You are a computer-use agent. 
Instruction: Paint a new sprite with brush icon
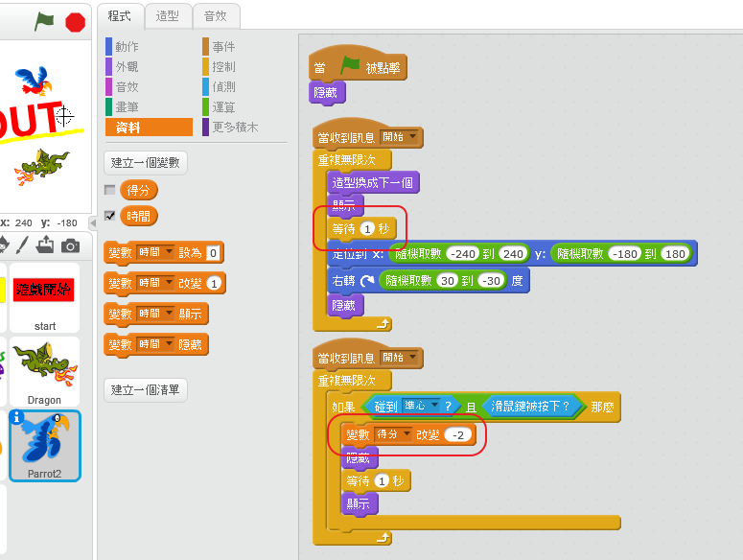point(22,245)
